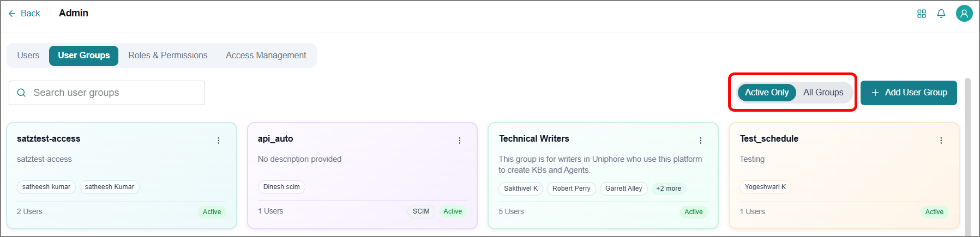Image resolution: width=980 pixels, height=237 pixels.
Task: Toggle filter to Active Only
Action: (767, 93)
